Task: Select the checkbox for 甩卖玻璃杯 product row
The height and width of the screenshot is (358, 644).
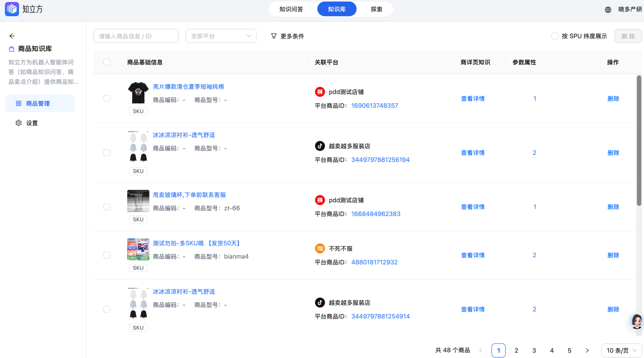Action: (107, 206)
